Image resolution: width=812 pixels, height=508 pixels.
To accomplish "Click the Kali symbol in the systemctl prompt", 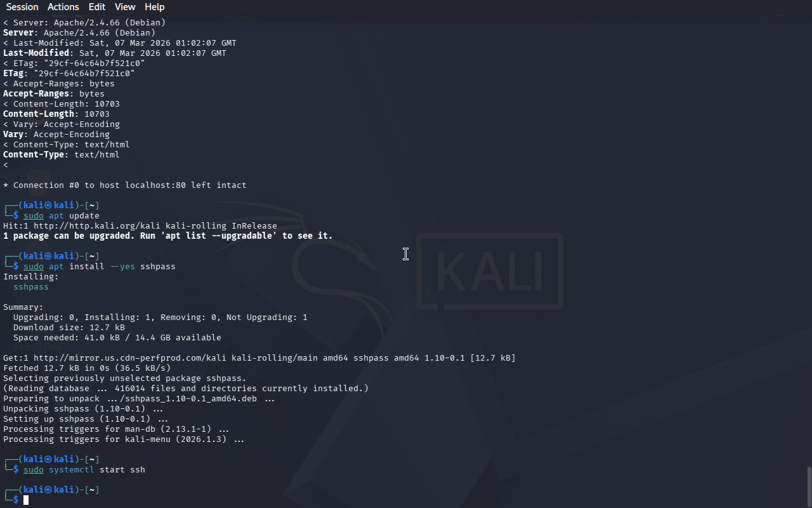I will tap(49, 460).
